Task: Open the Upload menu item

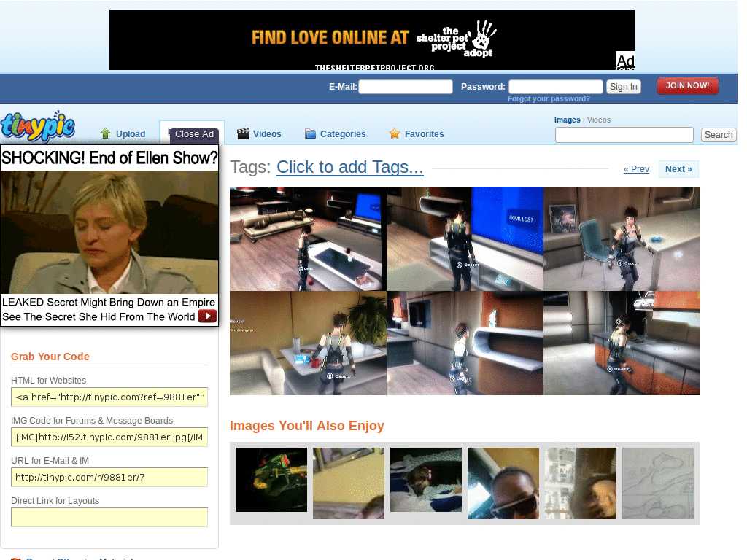Action: click(130, 134)
